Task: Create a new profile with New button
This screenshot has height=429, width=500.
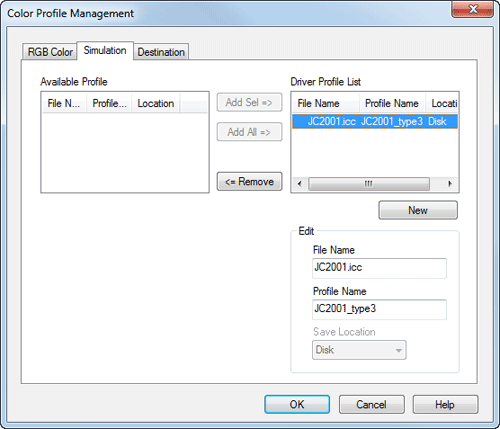Action: [x=418, y=210]
